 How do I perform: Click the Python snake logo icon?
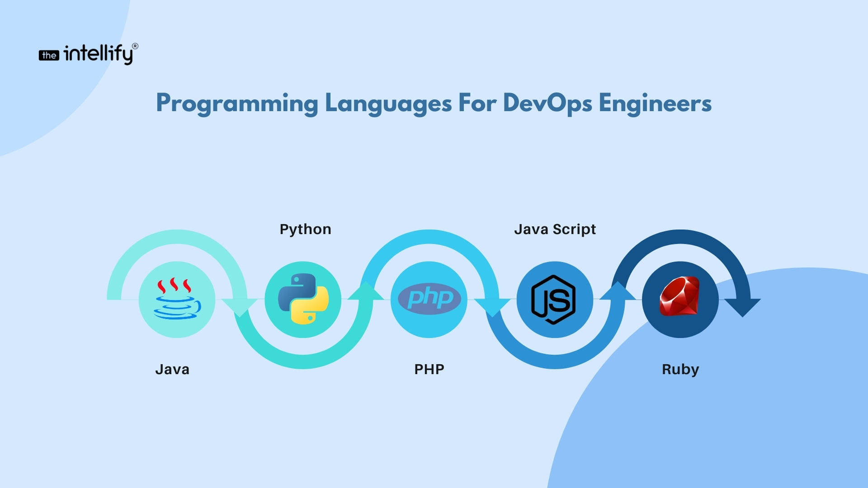point(303,300)
